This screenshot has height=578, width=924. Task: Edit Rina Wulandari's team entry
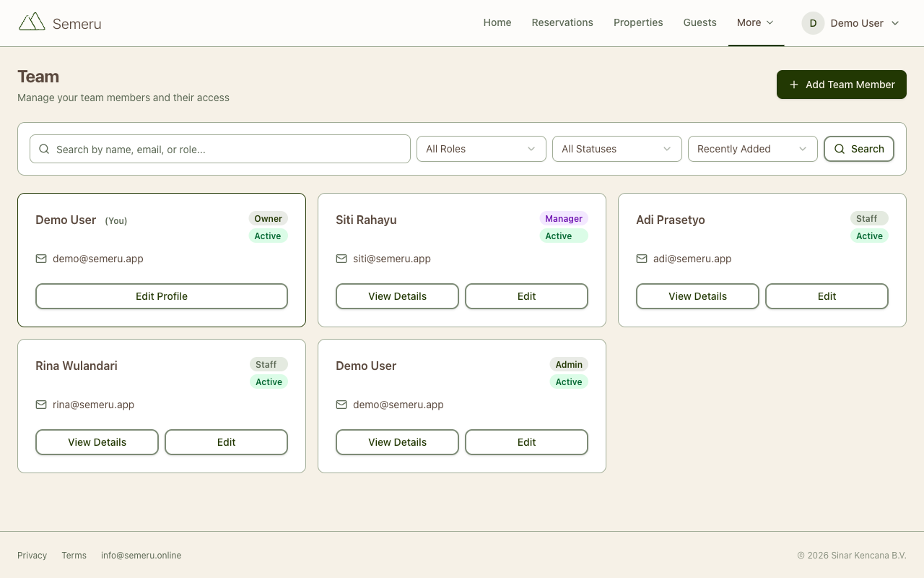click(x=226, y=442)
